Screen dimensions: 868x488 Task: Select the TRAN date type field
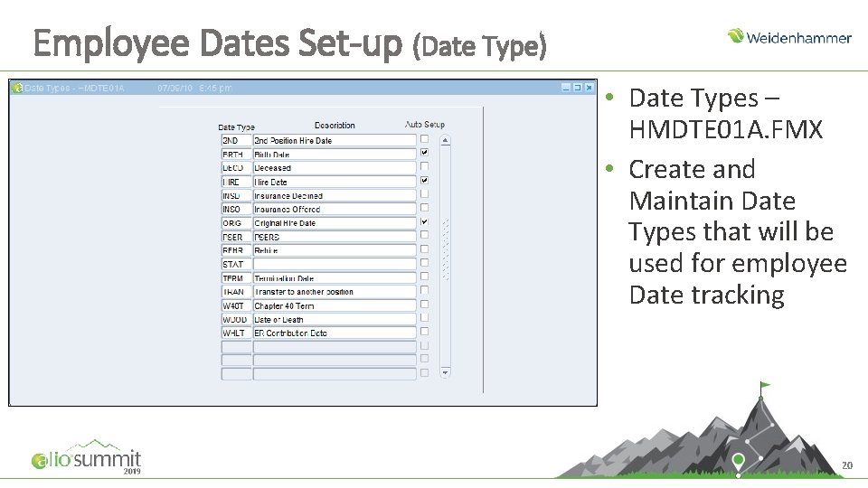coord(236,292)
